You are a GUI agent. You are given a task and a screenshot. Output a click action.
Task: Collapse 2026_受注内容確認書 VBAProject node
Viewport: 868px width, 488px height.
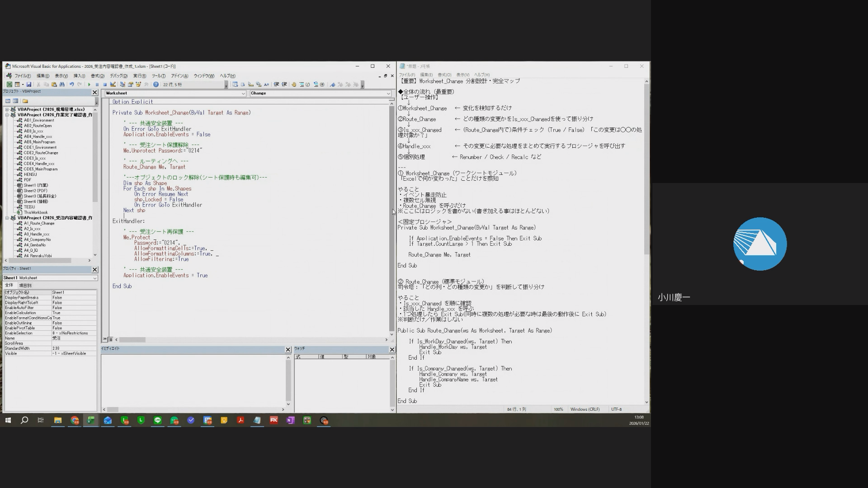pyautogui.click(x=7, y=218)
